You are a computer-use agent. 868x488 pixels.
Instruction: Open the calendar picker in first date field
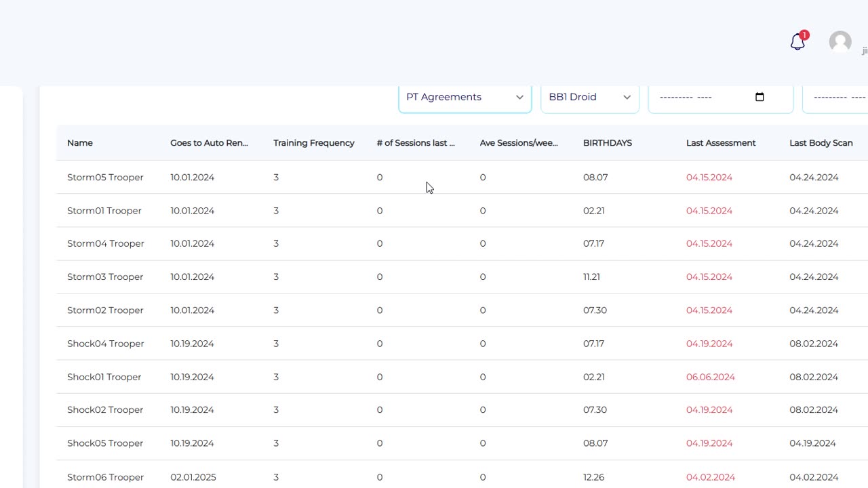pyautogui.click(x=759, y=97)
